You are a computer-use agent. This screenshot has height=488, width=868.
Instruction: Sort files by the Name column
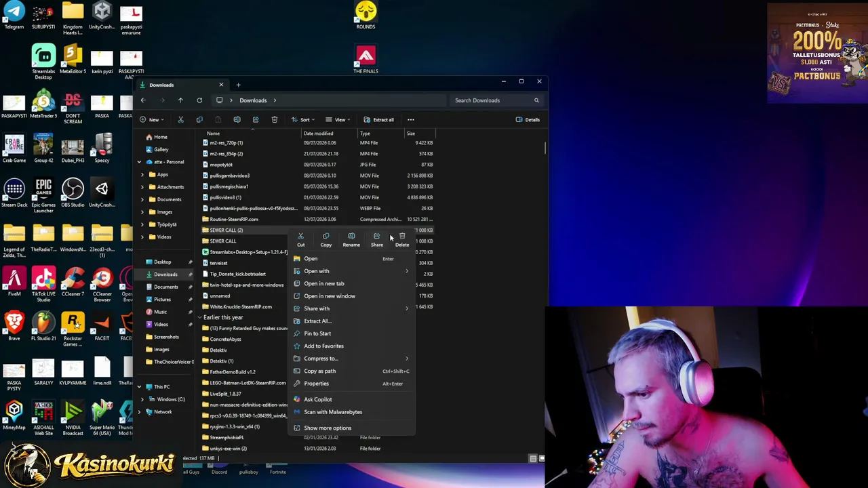pyautogui.click(x=213, y=134)
